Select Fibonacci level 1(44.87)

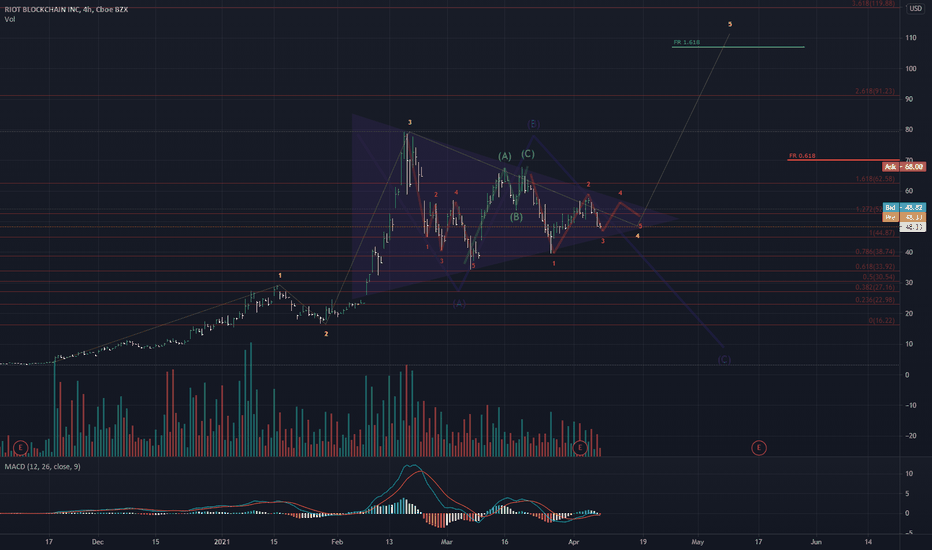click(x=881, y=233)
